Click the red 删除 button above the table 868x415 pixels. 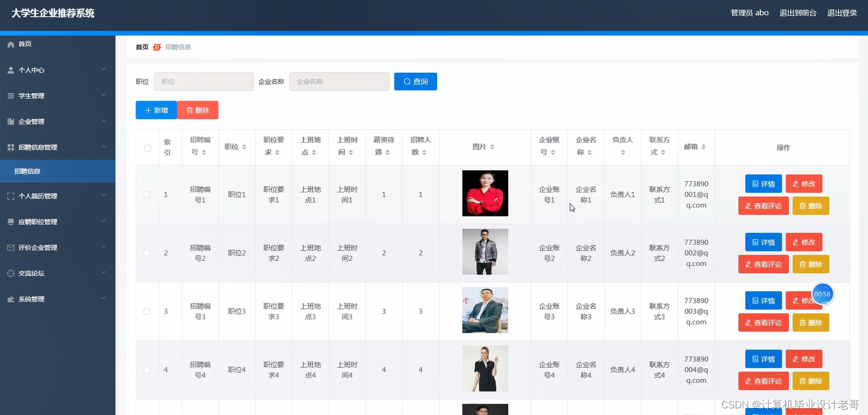[198, 110]
